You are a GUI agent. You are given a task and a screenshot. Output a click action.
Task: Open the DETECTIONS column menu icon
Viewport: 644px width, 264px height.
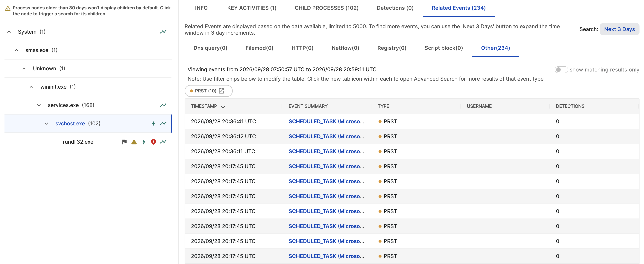click(x=630, y=106)
